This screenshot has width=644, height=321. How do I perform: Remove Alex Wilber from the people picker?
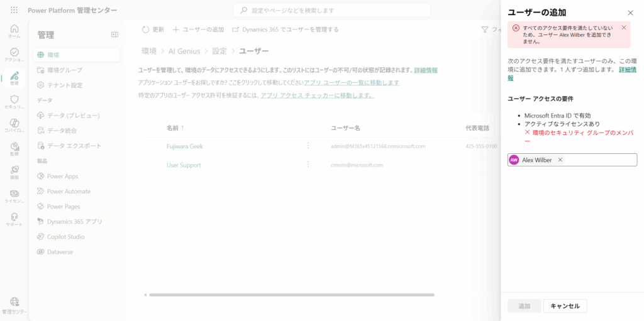(560, 160)
